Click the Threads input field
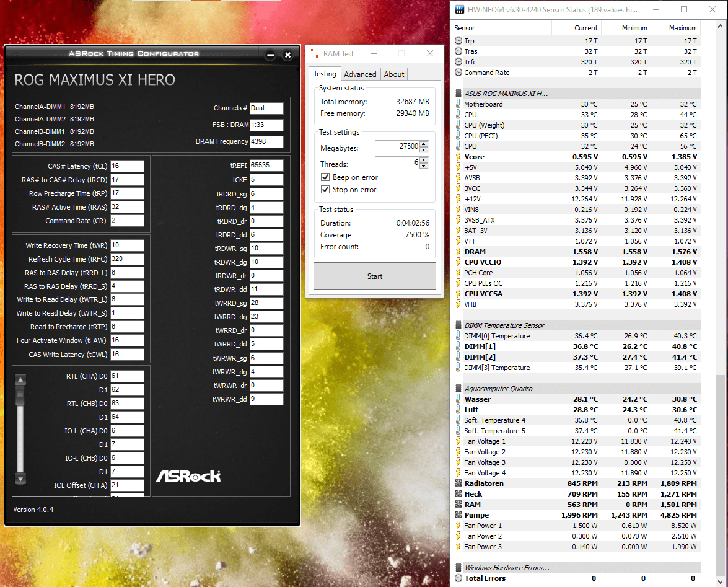 point(397,163)
